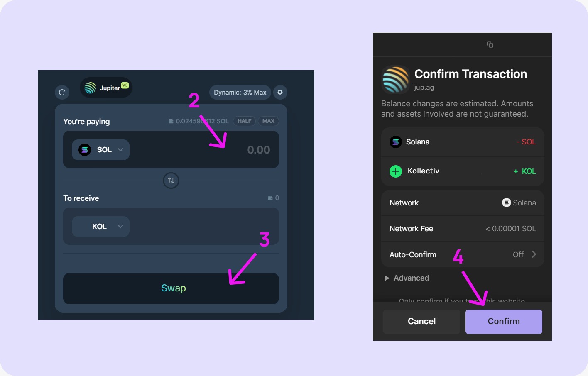
Task: Open the Dynamic: 3% Max slippage setting
Action: click(240, 92)
